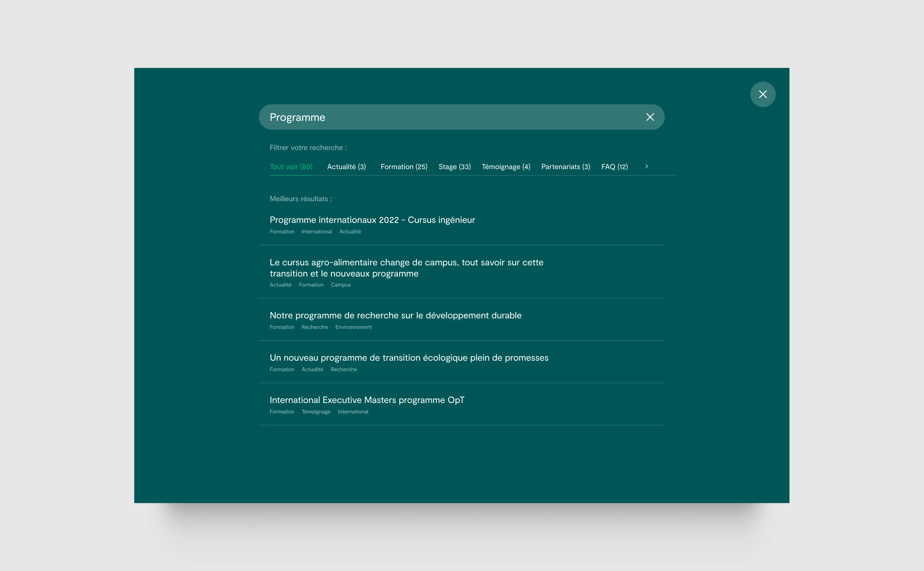Select the Témoignage (4) filter tab
Viewport: 924px width, 571px height.
[506, 167]
